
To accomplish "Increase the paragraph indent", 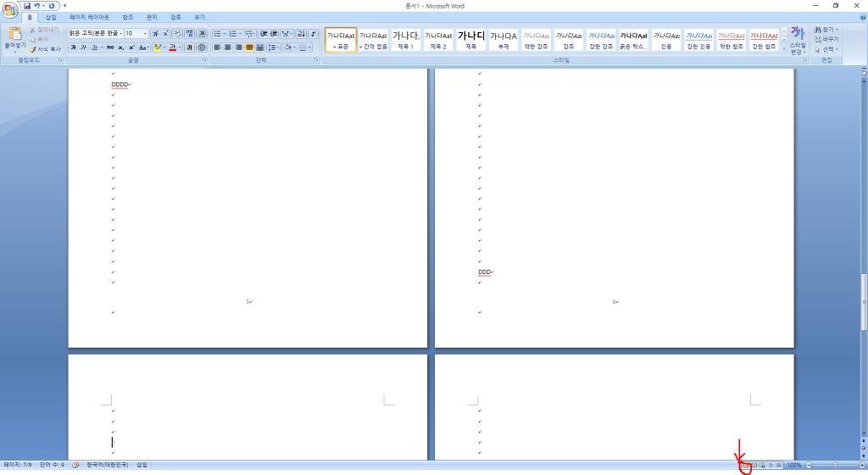I will coord(274,34).
